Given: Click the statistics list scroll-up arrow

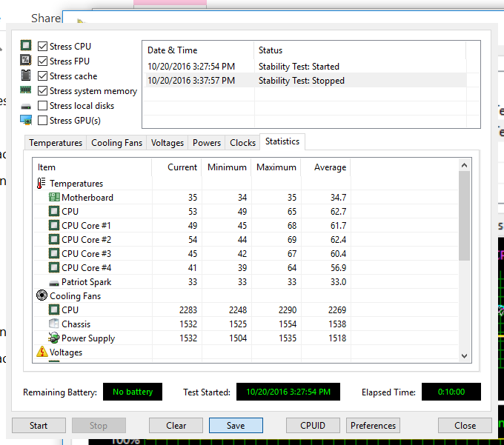Looking at the screenshot, I should coord(464,165).
